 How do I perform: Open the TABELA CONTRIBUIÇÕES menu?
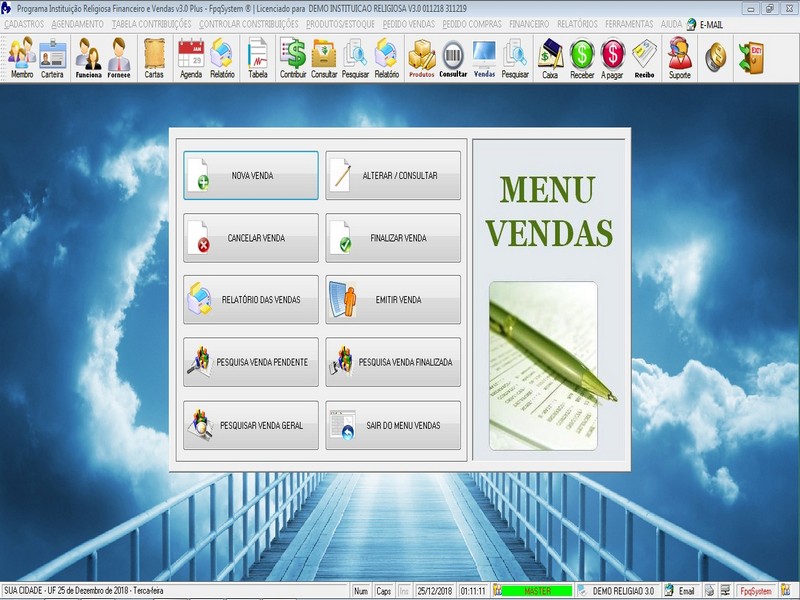point(152,24)
